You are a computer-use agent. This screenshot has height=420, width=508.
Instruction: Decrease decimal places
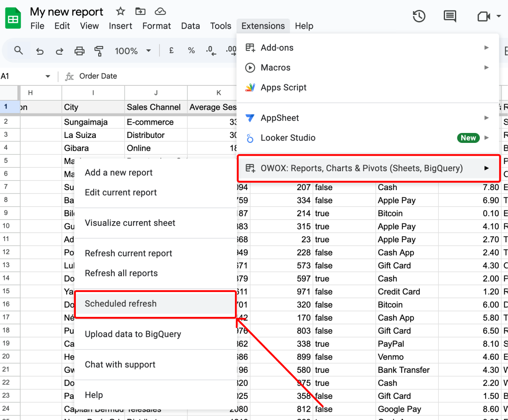(211, 51)
